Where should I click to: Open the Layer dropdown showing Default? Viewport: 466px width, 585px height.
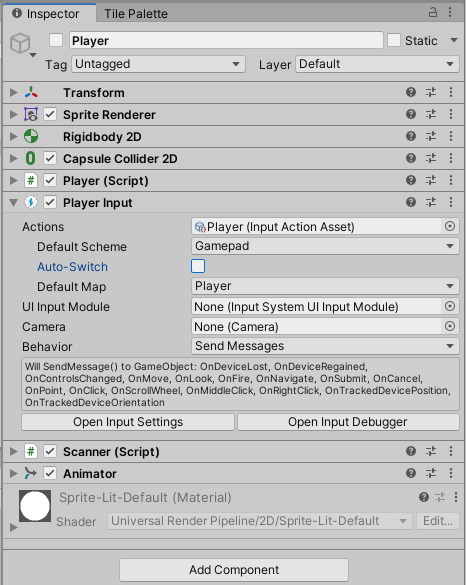[377, 64]
